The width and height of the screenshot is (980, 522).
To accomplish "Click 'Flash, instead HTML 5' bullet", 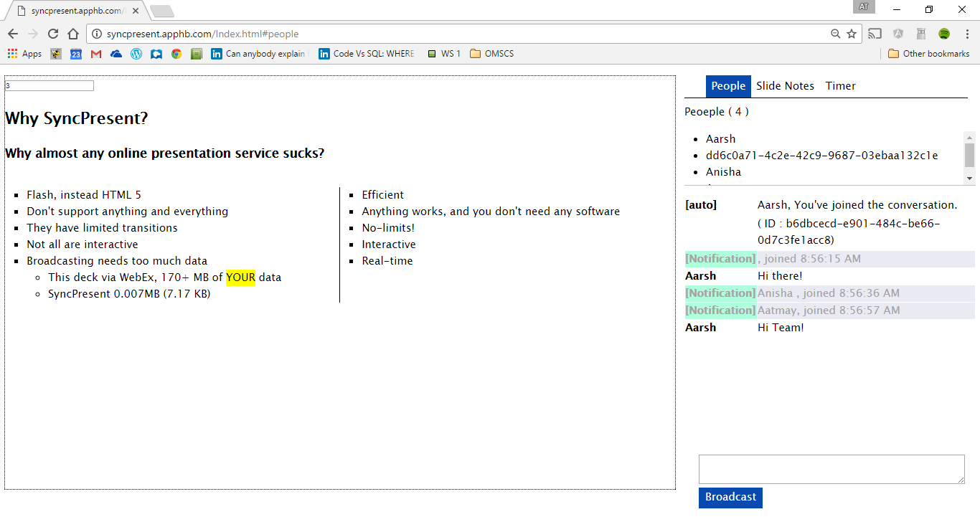I will click(84, 195).
